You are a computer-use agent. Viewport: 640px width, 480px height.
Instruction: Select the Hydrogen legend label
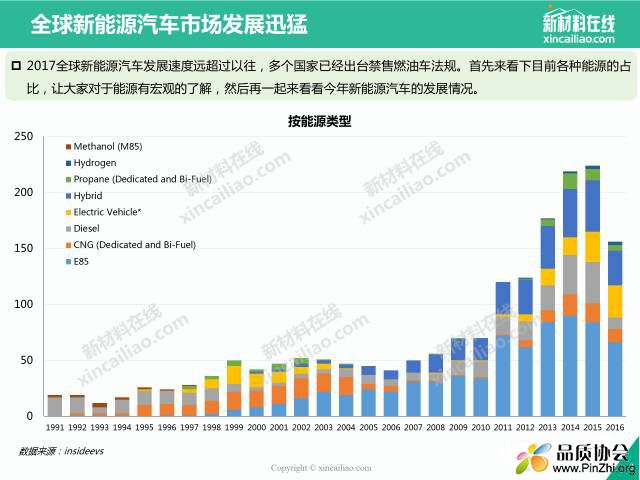tap(95, 163)
